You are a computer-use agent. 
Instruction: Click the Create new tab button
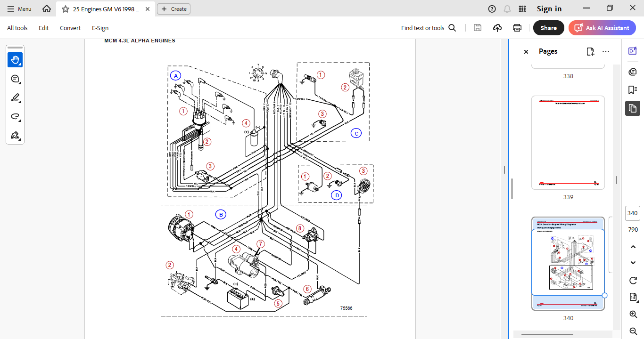point(173,9)
